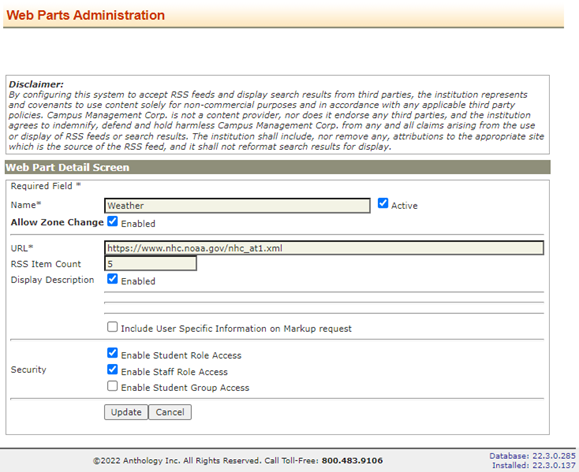Image resolution: width=579 pixels, height=472 pixels.
Task: Click the Web Parts Administration heading
Action: (86, 15)
